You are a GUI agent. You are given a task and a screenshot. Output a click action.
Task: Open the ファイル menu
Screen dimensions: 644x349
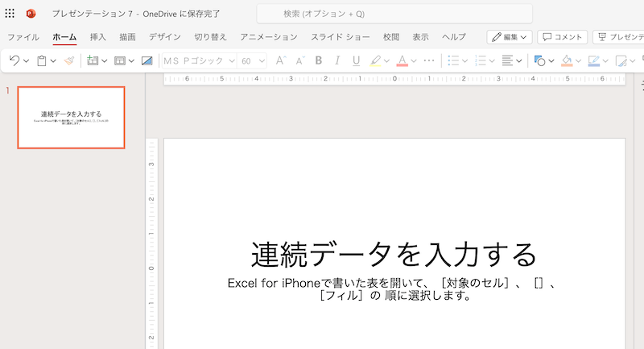23,37
